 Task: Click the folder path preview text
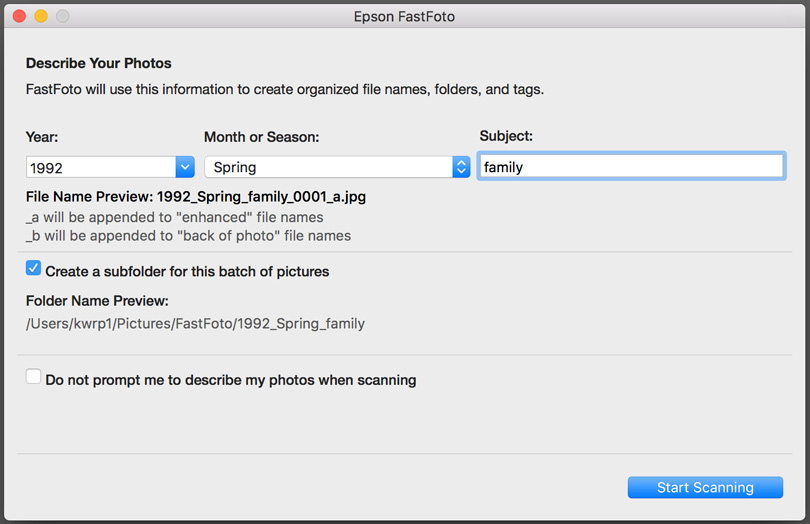(x=195, y=323)
